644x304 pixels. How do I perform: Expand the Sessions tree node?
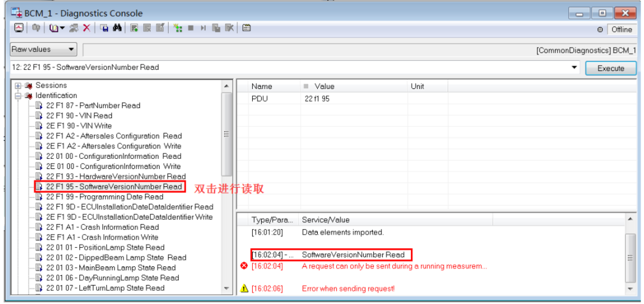coord(18,85)
